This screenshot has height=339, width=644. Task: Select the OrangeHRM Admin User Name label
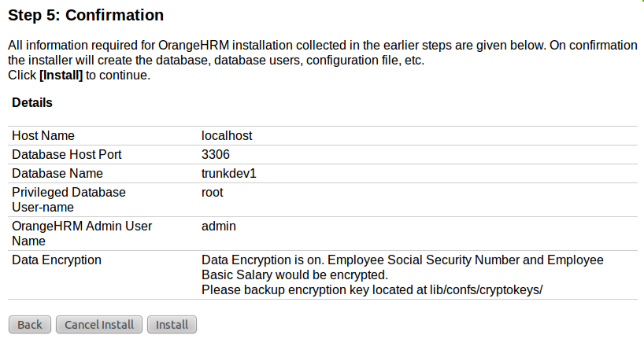click(x=82, y=234)
